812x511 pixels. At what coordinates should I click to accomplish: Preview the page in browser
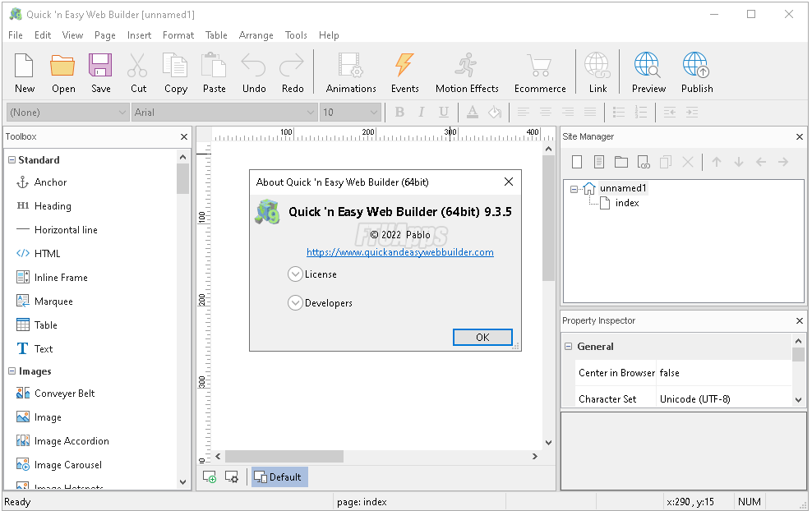pos(648,72)
